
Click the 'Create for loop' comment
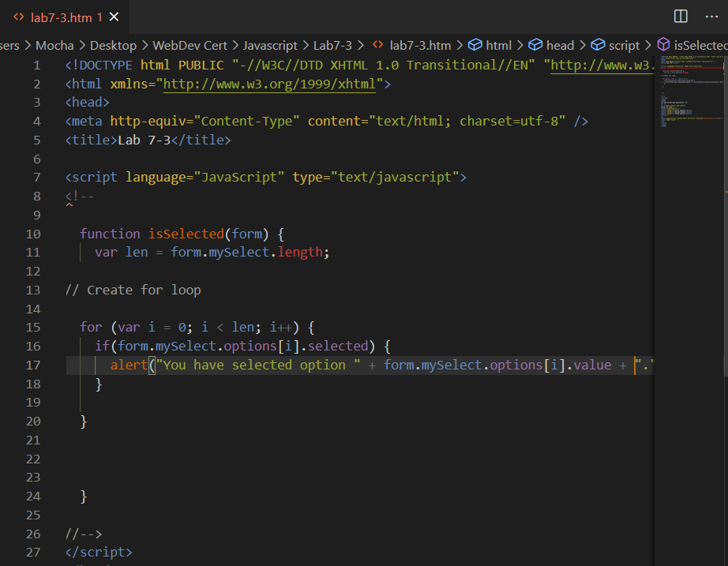[133, 290]
